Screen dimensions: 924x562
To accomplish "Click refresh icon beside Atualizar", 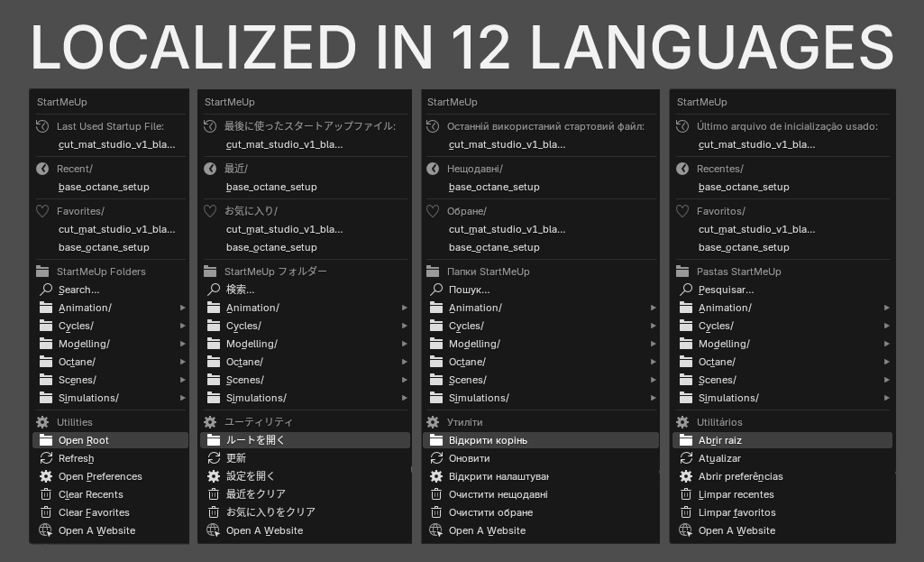I will [x=686, y=458].
